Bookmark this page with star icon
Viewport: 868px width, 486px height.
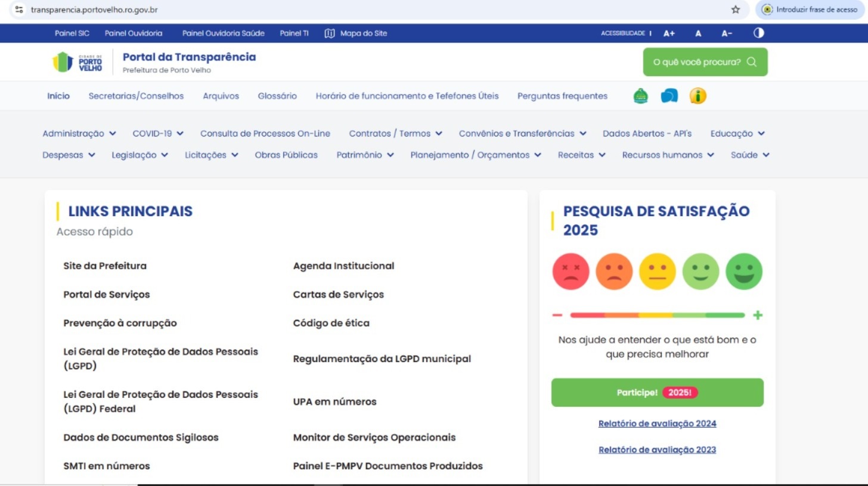pos(736,10)
